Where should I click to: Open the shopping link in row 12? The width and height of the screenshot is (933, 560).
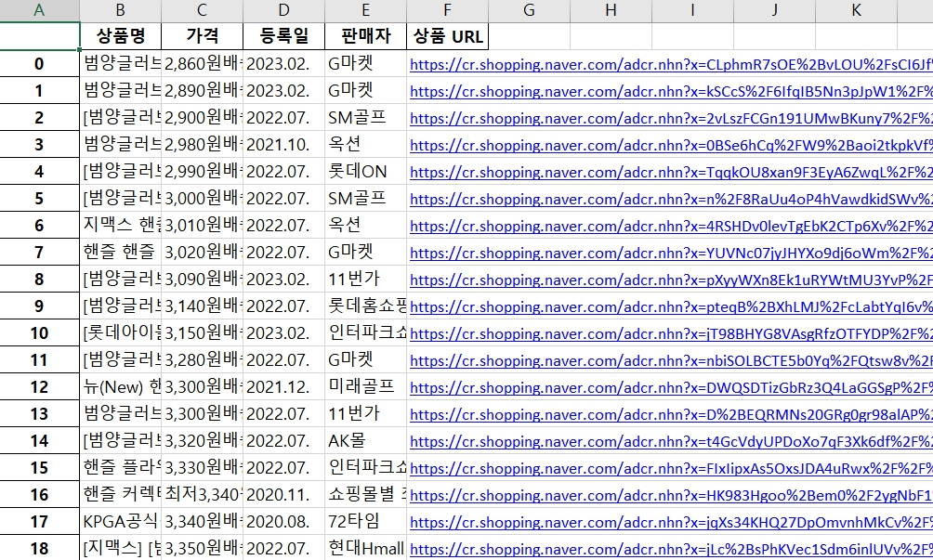(x=671, y=387)
